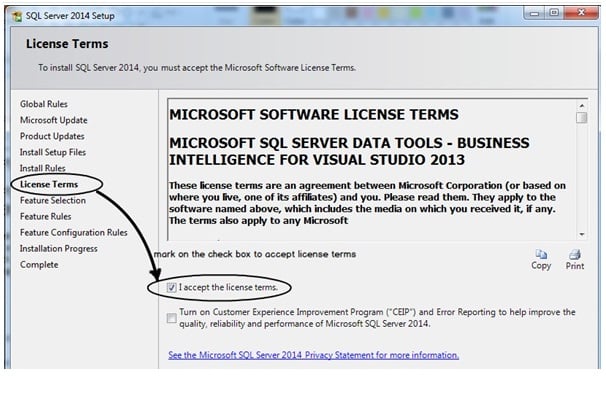Select the Complete step
606x394 pixels.
pos(39,265)
